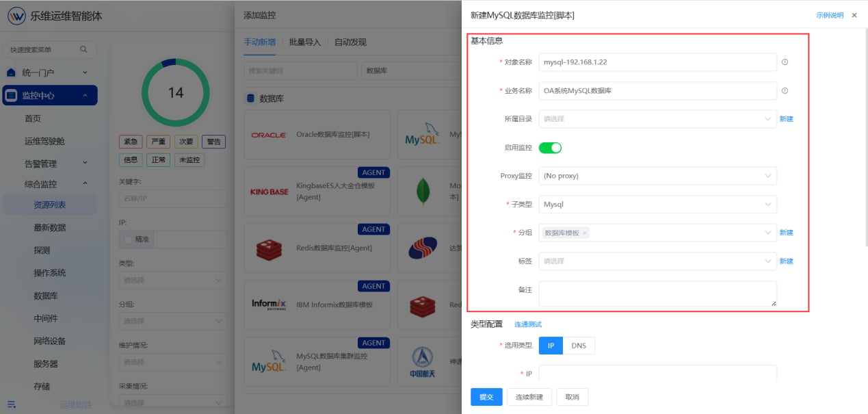868x414 pixels.
Task: Click the 提交 button
Action: click(486, 397)
